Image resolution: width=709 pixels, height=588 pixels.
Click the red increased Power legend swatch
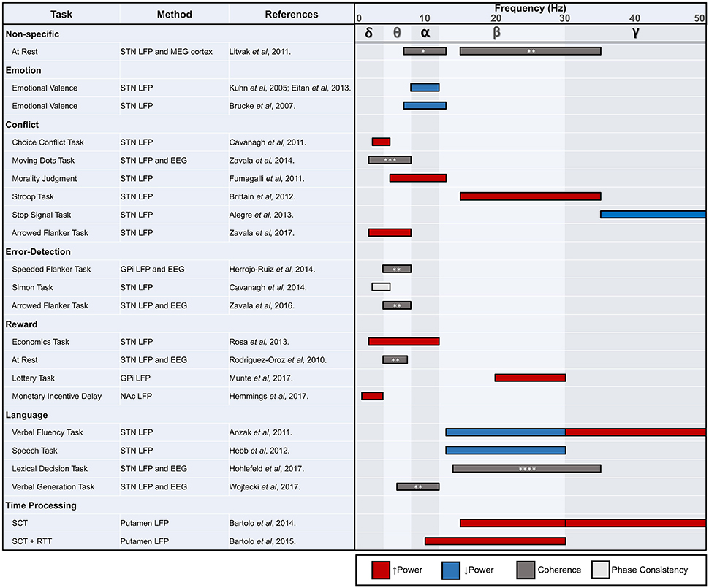point(381,570)
